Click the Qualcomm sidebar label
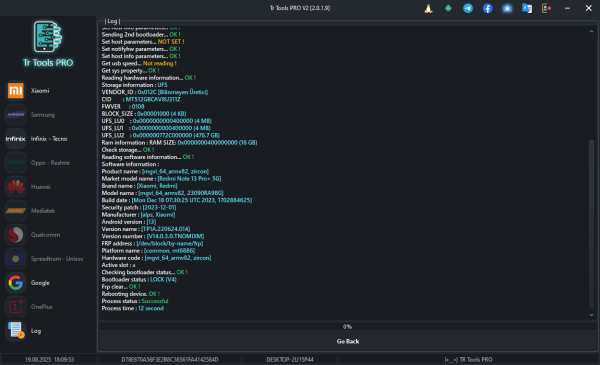Image resolution: width=600 pixels, height=365 pixels. 46,235
